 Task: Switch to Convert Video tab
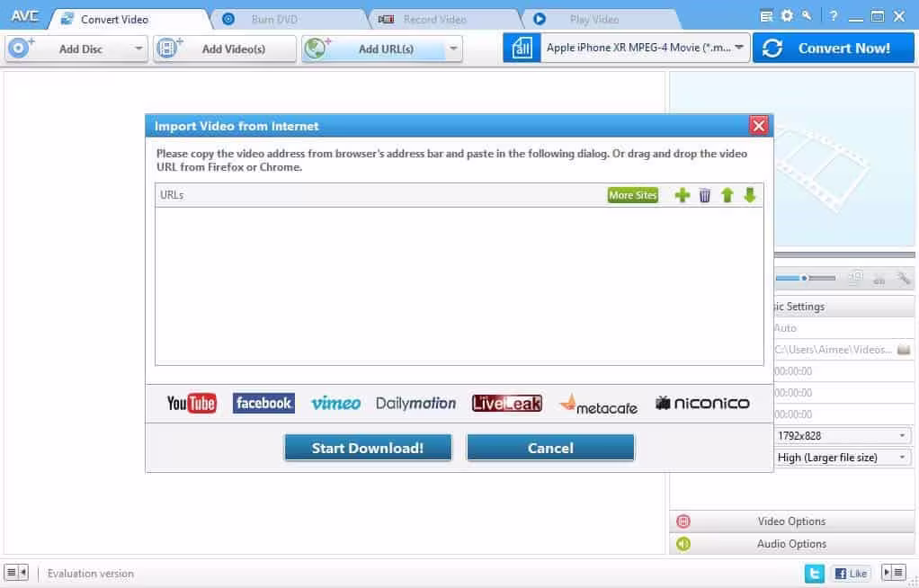[129, 20]
